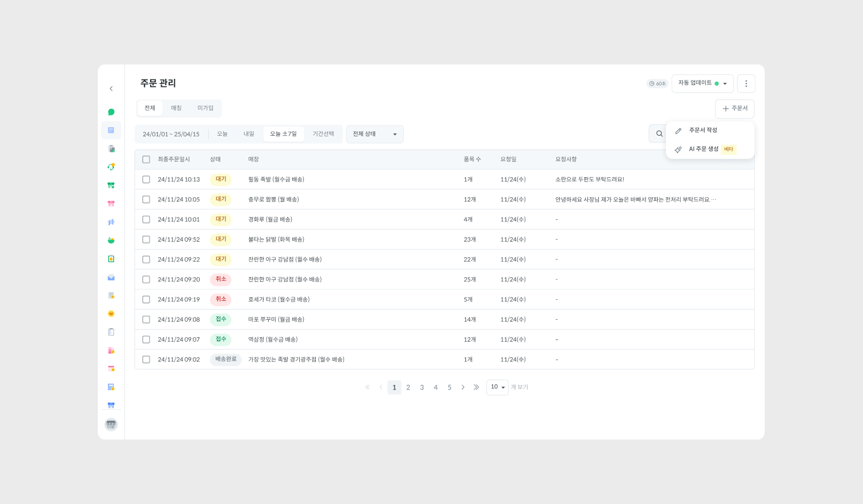
Task: Choose 주문서 작성 from the popup menu
Action: coord(703,131)
